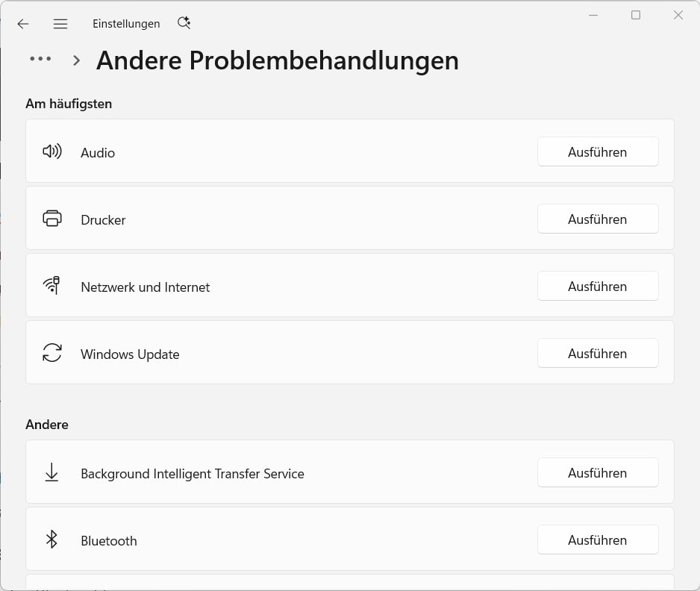Click the Bluetooth symbol icon

(x=52, y=539)
